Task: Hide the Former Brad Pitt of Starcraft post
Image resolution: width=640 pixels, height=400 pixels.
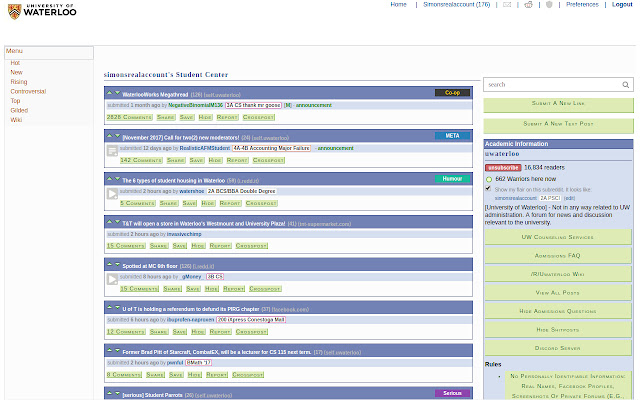Action: tap(195, 375)
